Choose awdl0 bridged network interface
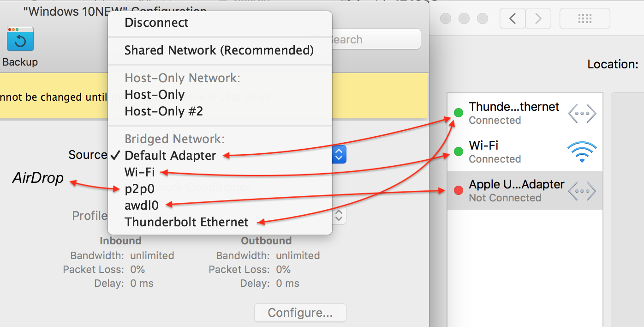 click(141, 205)
